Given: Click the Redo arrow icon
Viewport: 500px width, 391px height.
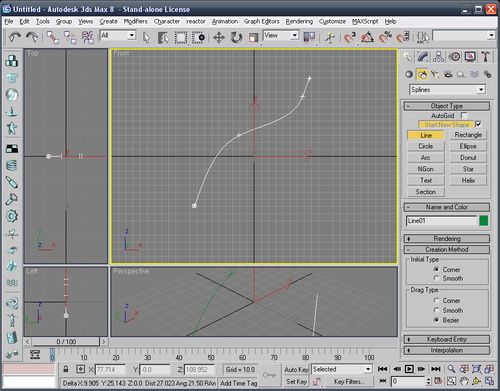Looking at the screenshot, I should pyautogui.click(x=32, y=37).
